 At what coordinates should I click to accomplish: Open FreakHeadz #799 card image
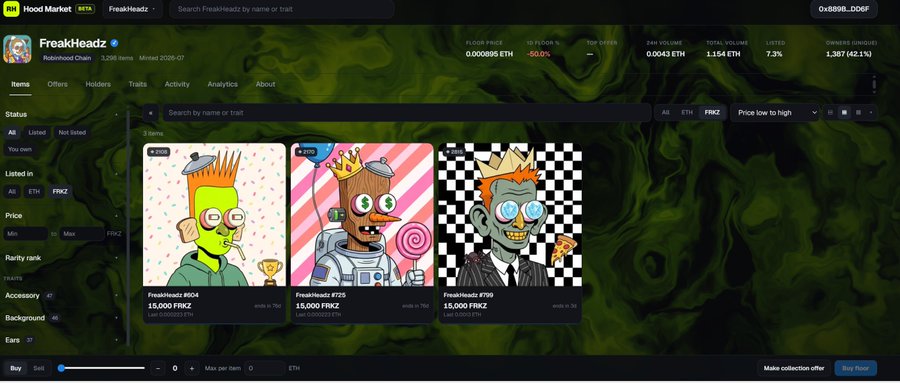510,215
